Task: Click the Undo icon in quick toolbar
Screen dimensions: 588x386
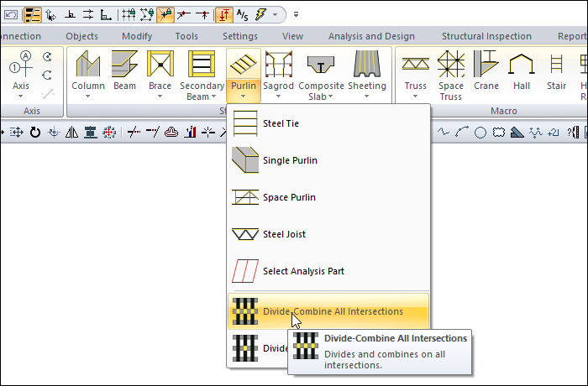Action: pyautogui.click(x=11, y=15)
